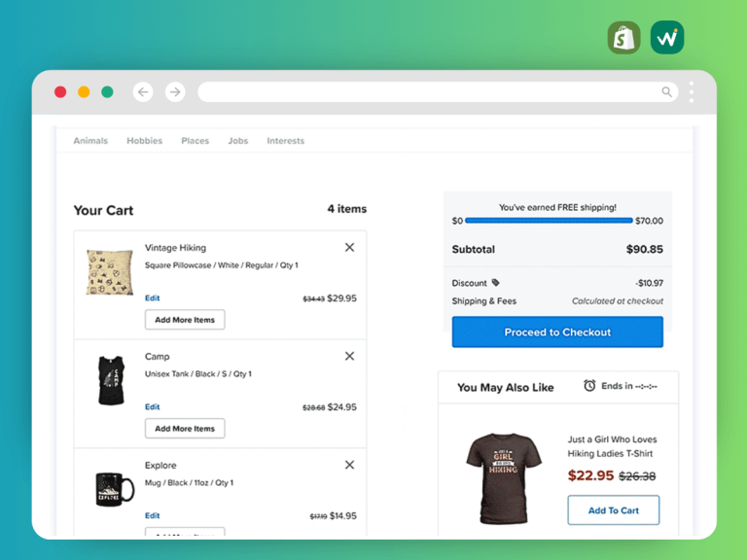Open the Hobbies category
Viewport: 747px width, 560px height.
[144, 141]
